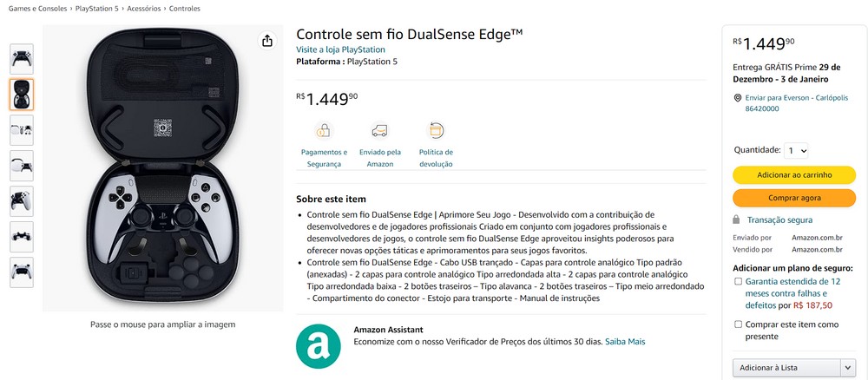Enable Comprar este item como presente
Screen dimensions: 868x380
click(x=738, y=324)
